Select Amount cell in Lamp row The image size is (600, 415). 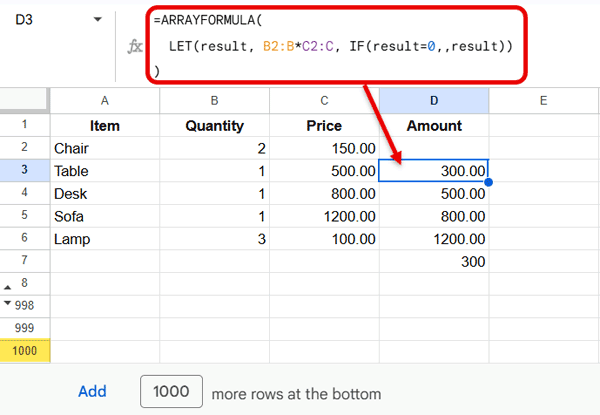[434, 239]
